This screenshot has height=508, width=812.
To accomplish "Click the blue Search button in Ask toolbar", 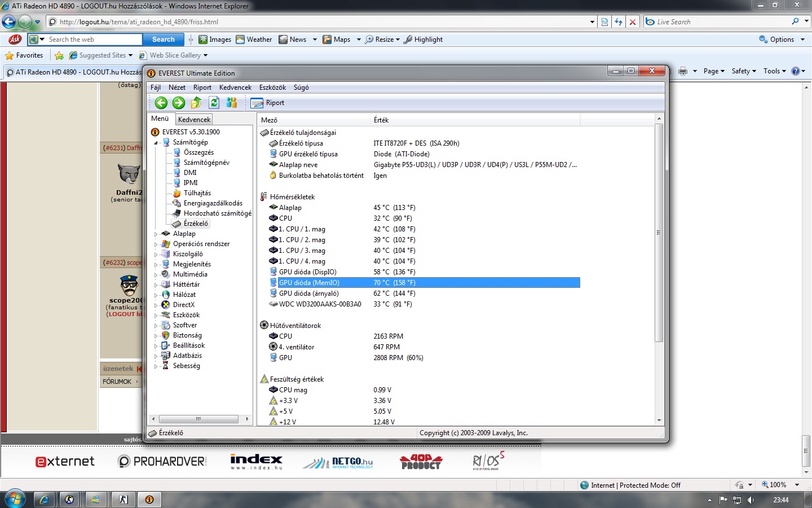I will click(x=164, y=40).
